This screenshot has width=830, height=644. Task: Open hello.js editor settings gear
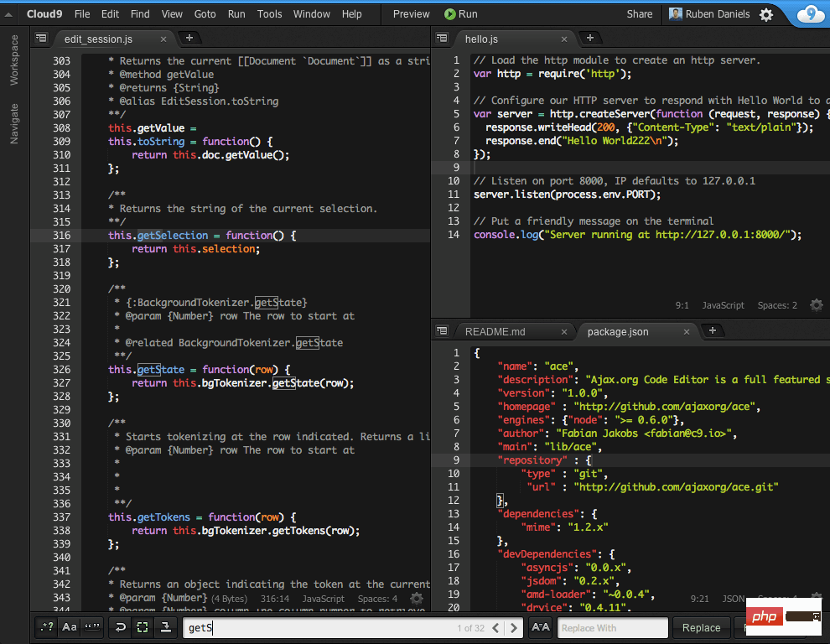tap(817, 305)
